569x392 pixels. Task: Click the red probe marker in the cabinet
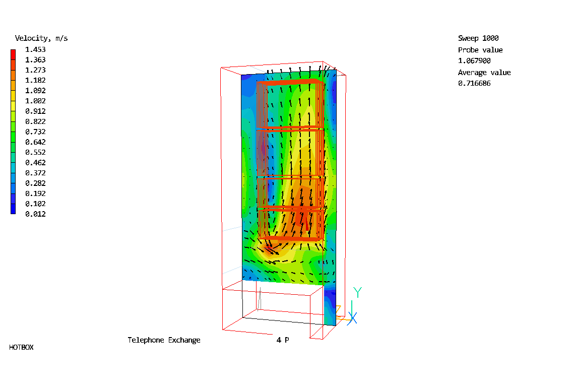(x=306, y=221)
